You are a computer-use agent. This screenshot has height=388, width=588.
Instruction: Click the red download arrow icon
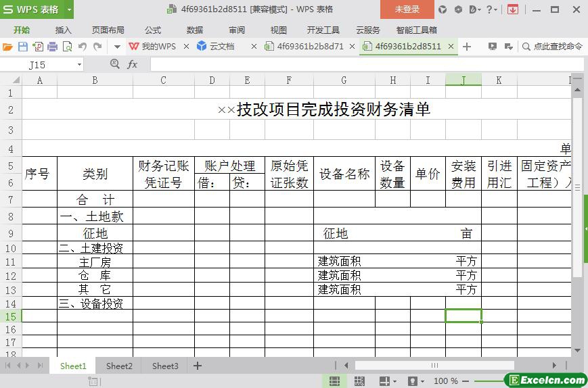[x=513, y=9]
